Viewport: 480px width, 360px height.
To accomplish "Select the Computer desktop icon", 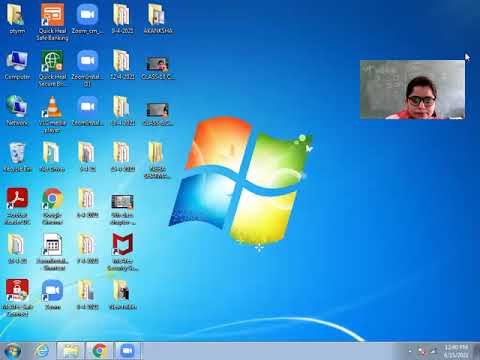I will [17, 65].
